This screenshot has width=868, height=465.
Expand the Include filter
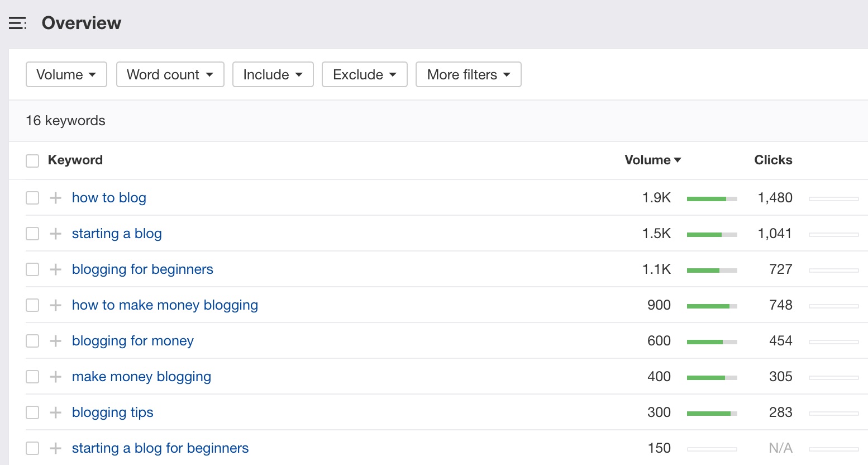pyautogui.click(x=273, y=74)
